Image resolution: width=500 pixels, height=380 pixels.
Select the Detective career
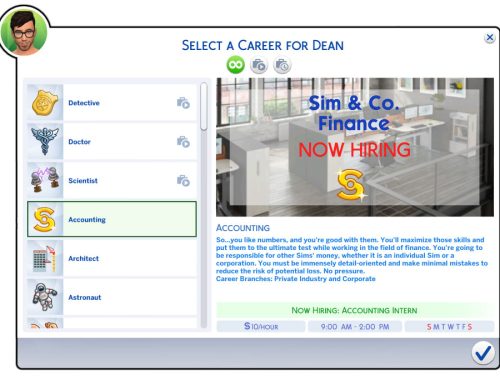112,102
